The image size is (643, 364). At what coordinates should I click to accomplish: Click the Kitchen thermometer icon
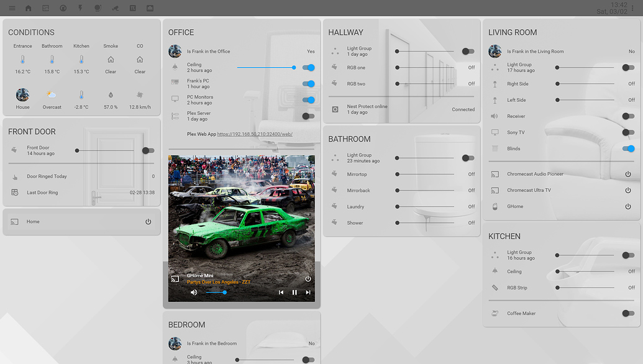81,60
